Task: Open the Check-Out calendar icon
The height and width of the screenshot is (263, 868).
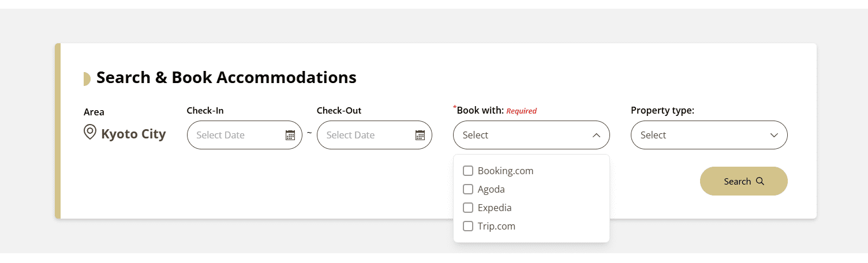Action: tap(420, 135)
